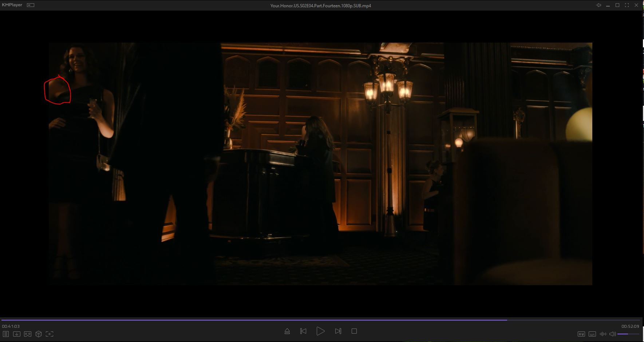Click the URL download icon

point(17,334)
